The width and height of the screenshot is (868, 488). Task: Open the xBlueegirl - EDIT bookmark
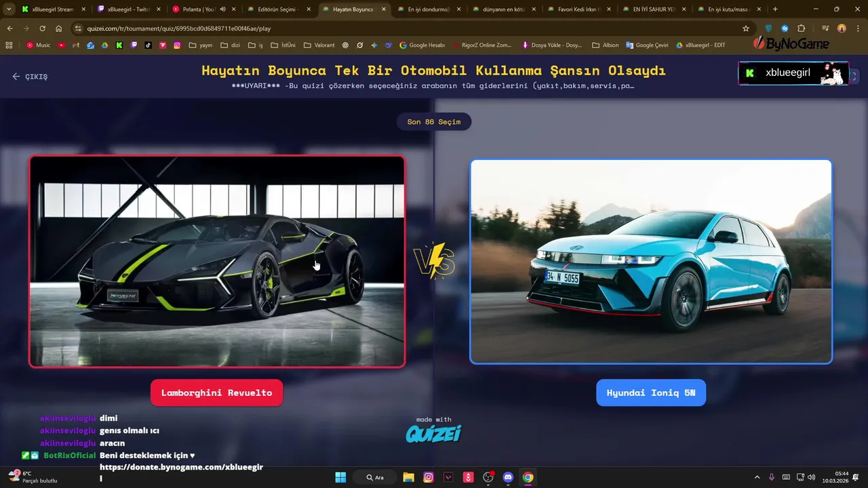[x=701, y=45]
